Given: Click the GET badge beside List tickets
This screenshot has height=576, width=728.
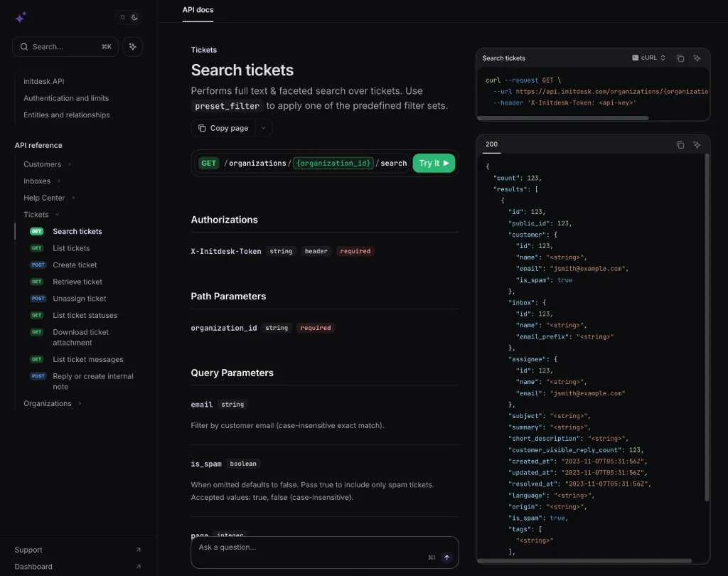Looking at the screenshot, I should point(37,248).
